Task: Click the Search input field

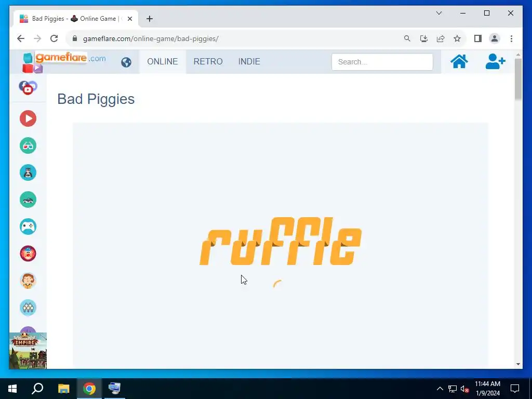Action: tap(382, 62)
